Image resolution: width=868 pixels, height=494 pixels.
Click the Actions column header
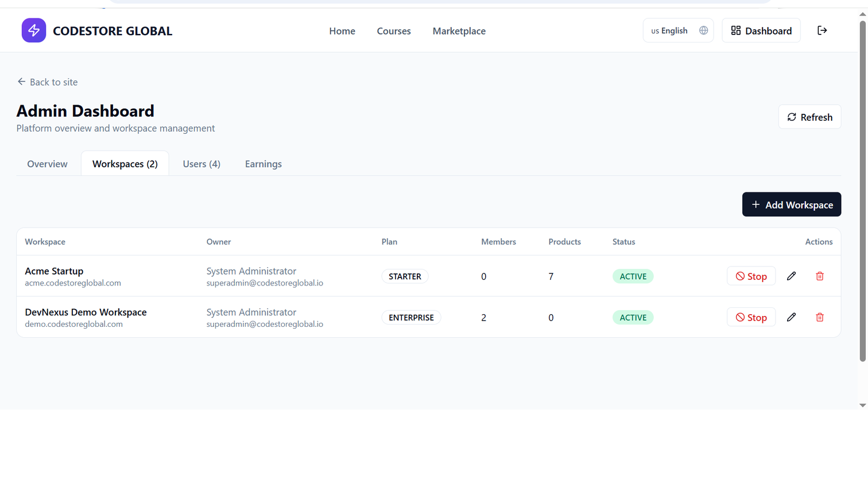(819, 242)
